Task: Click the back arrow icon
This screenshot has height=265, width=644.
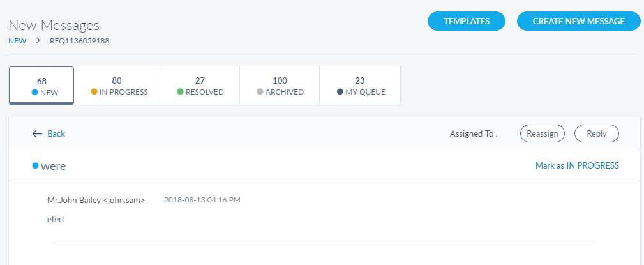Action: (x=37, y=133)
